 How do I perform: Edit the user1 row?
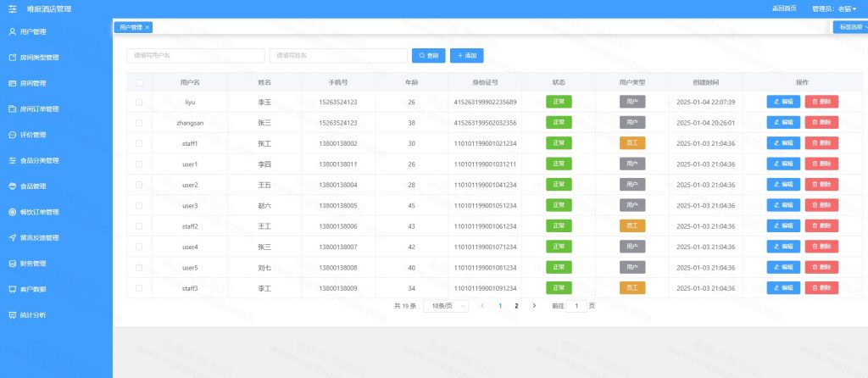(783, 164)
